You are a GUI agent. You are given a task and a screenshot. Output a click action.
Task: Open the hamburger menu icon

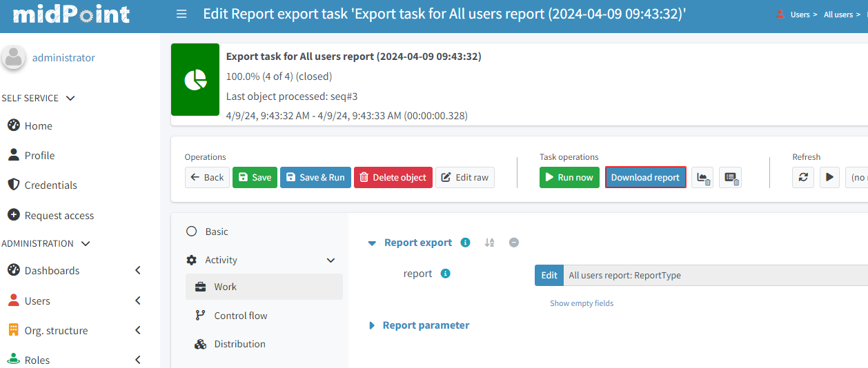(181, 14)
